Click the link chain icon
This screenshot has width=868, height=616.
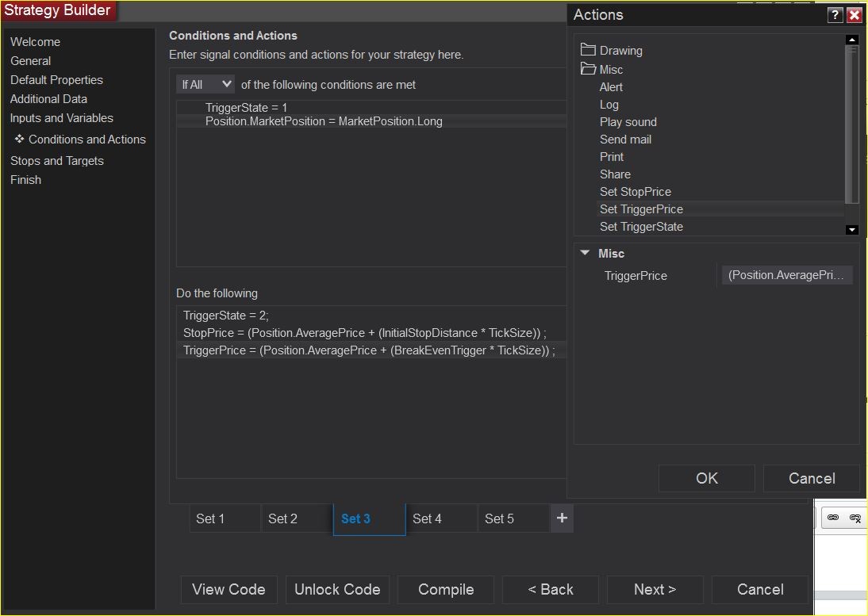click(833, 518)
